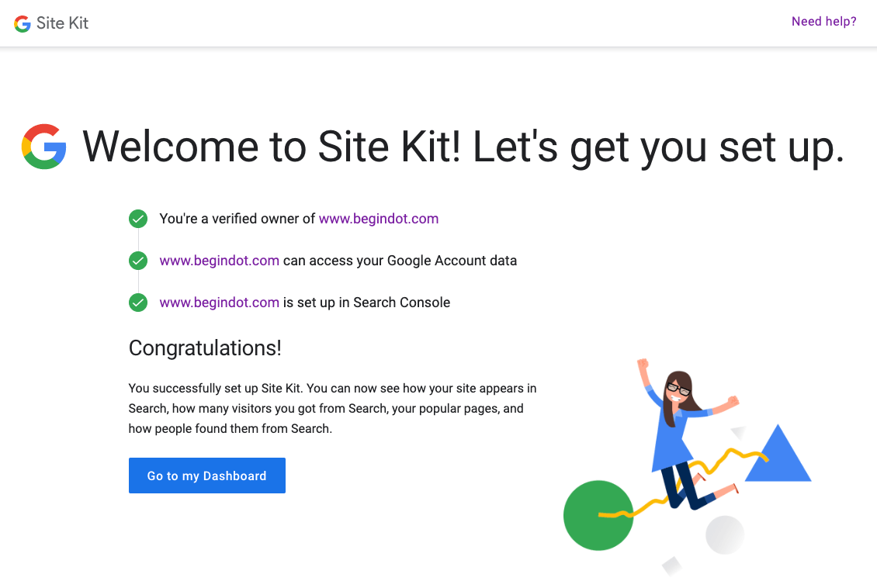Click the green circle in the illustration

(x=598, y=515)
